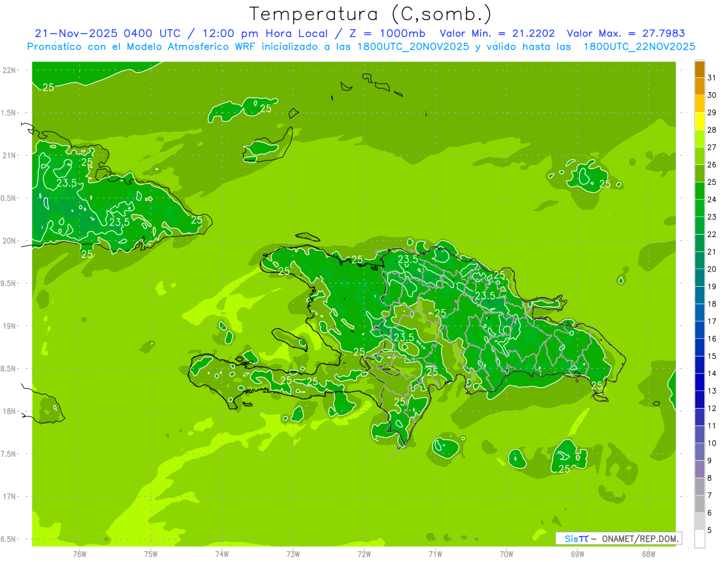
Task: Click the 6.5N latitude axis label
Action: tap(9, 539)
